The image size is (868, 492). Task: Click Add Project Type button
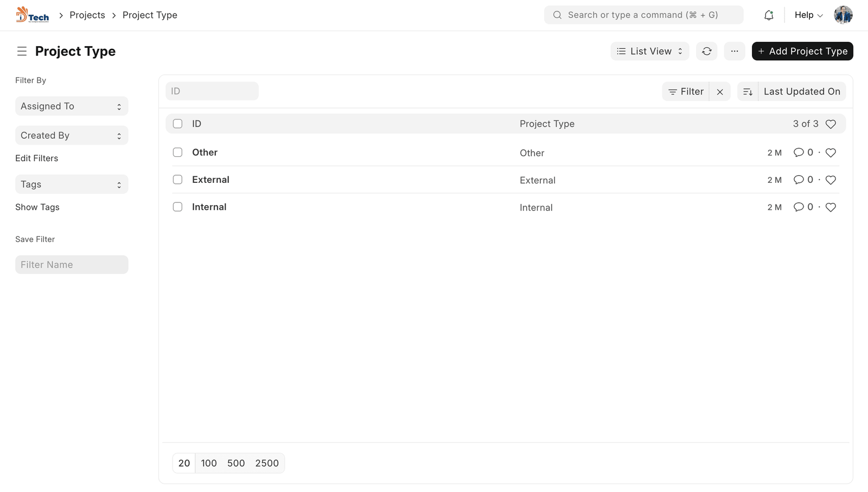(802, 51)
